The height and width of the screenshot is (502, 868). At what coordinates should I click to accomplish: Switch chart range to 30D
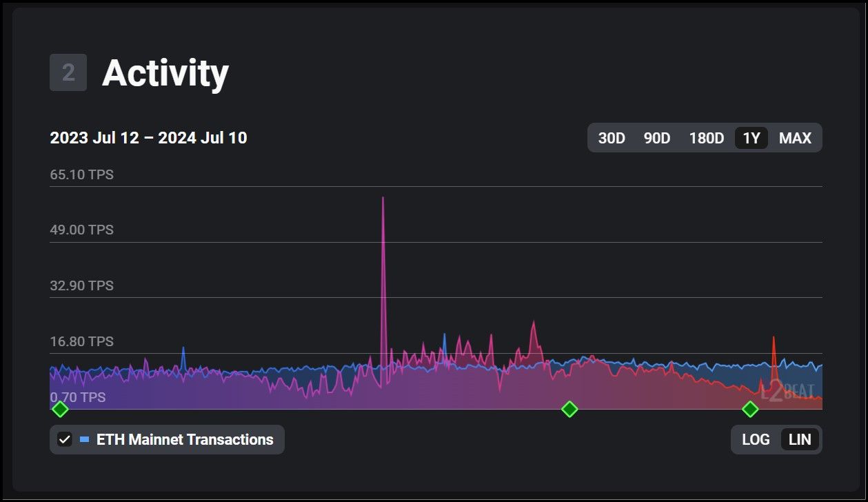tap(611, 138)
